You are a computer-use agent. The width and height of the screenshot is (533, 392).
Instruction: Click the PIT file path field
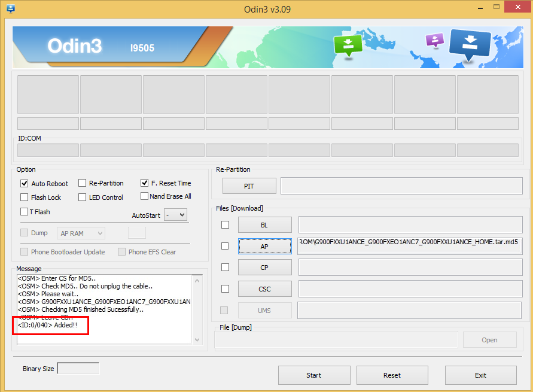(x=401, y=186)
